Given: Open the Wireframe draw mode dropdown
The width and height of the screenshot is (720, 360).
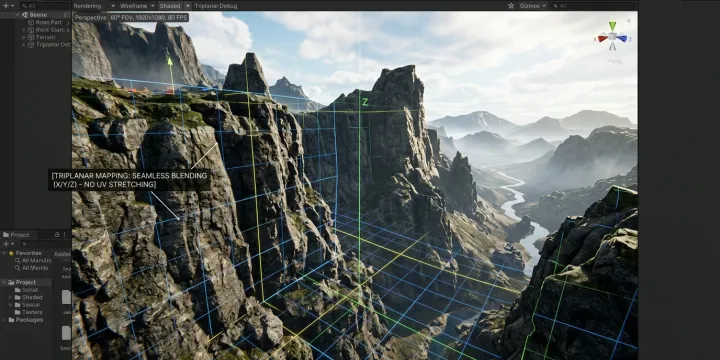Looking at the screenshot, I should pos(137,6).
